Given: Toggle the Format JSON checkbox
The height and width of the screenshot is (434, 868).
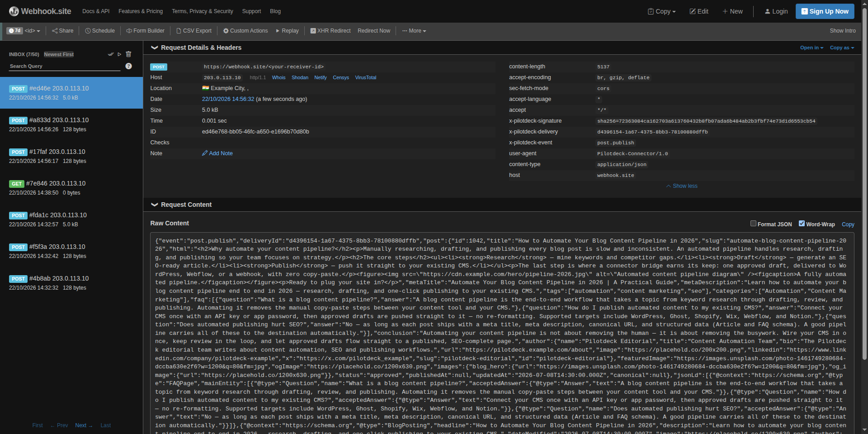Looking at the screenshot, I should [x=753, y=224].
